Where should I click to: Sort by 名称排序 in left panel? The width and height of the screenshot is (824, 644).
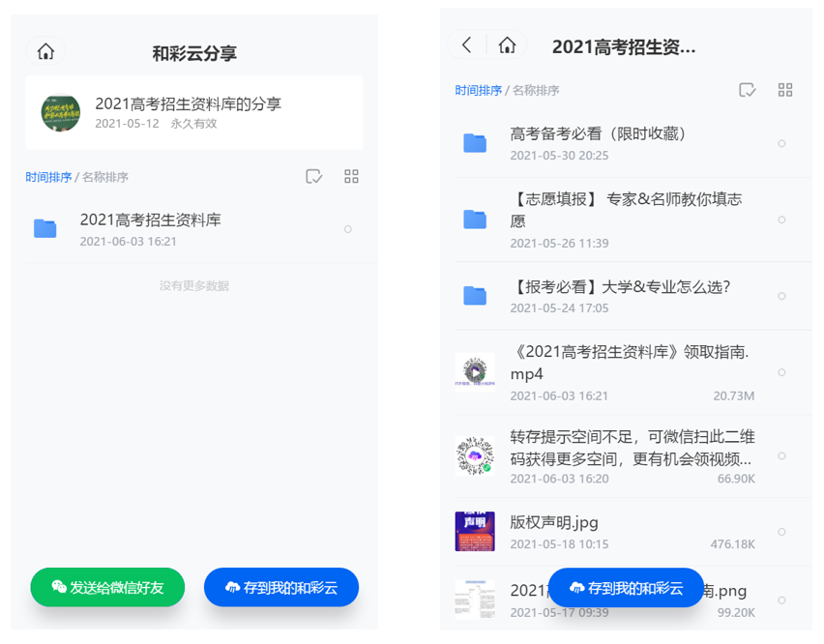tap(105, 177)
